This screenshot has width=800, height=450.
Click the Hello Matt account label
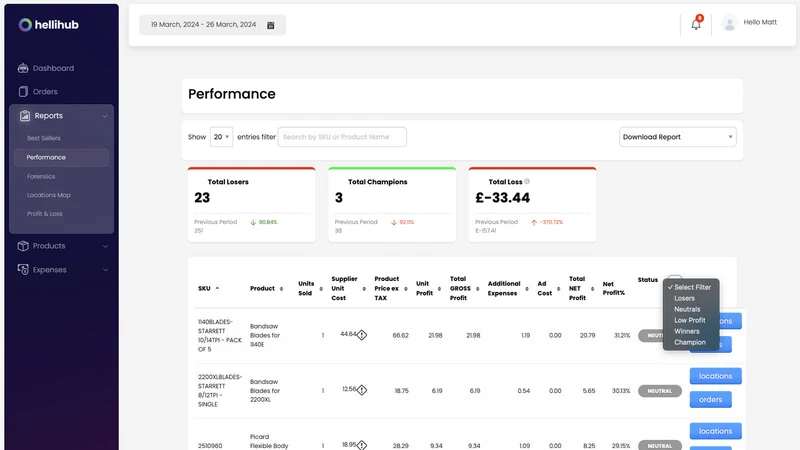[760, 22]
